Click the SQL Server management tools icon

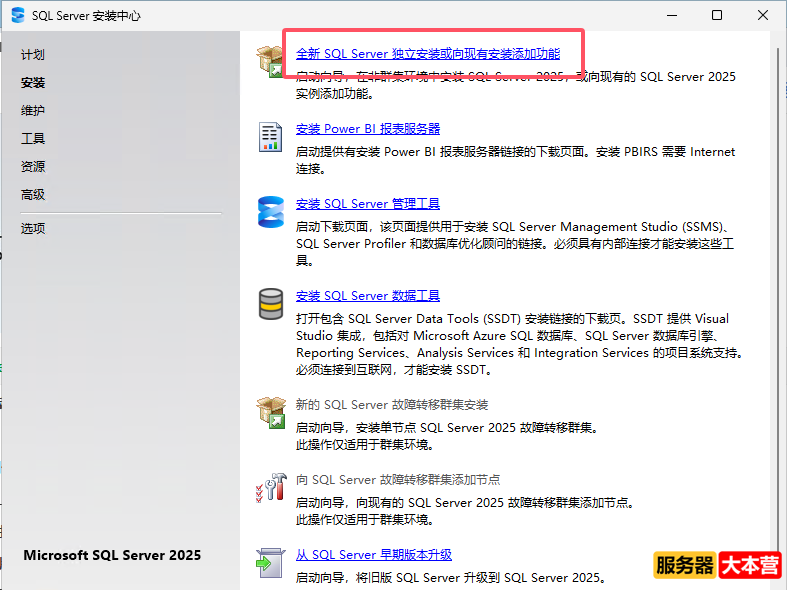coord(271,212)
